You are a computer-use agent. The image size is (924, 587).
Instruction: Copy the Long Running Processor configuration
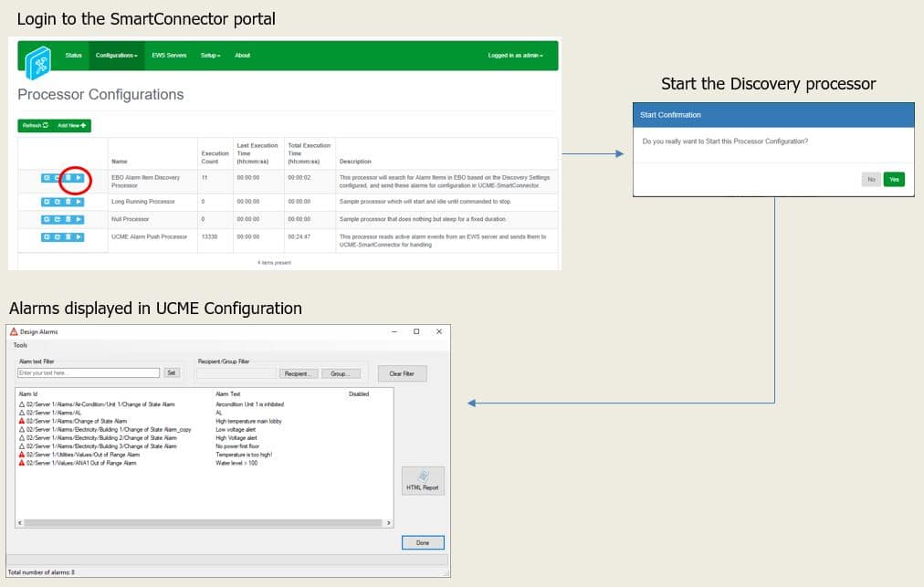tap(58, 202)
